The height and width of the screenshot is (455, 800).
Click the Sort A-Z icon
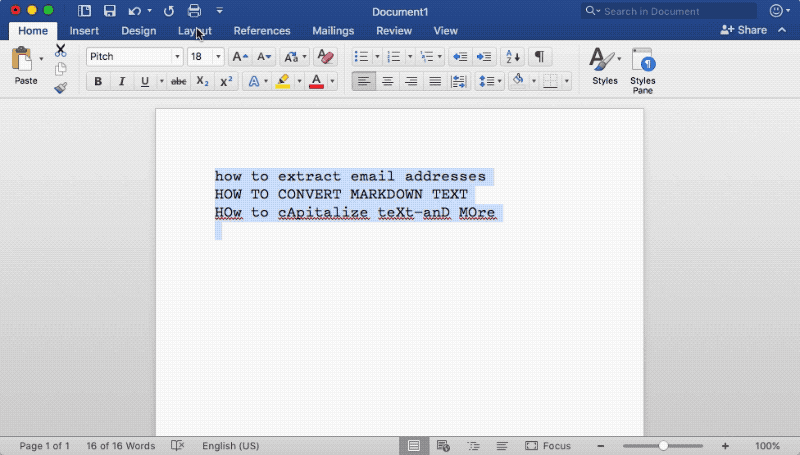513,57
